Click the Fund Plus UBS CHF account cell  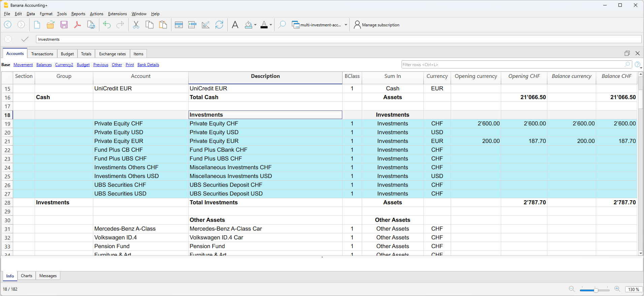[x=140, y=158]
